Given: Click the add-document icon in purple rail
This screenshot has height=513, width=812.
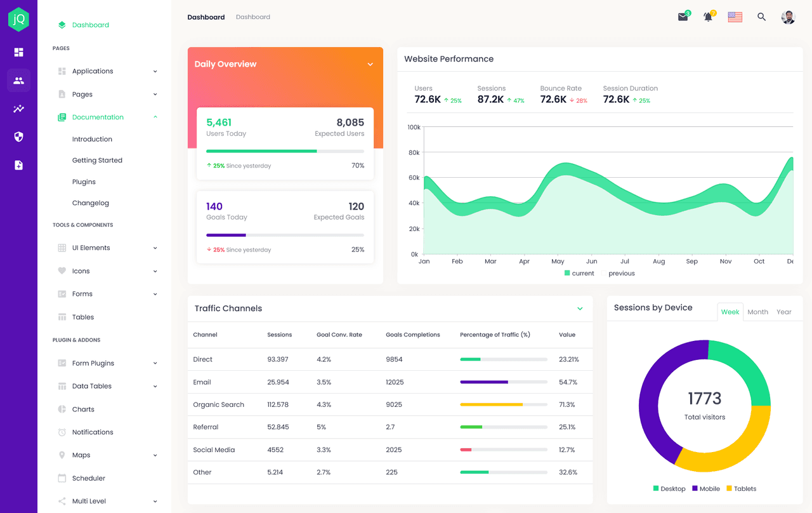Looking at the screenshot, I should (18, 165).
